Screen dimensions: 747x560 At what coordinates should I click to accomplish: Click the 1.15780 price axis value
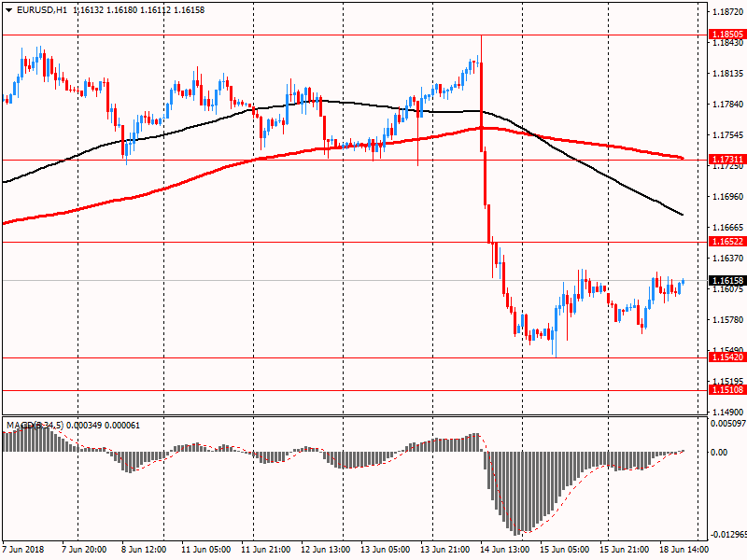pos(727,319)
